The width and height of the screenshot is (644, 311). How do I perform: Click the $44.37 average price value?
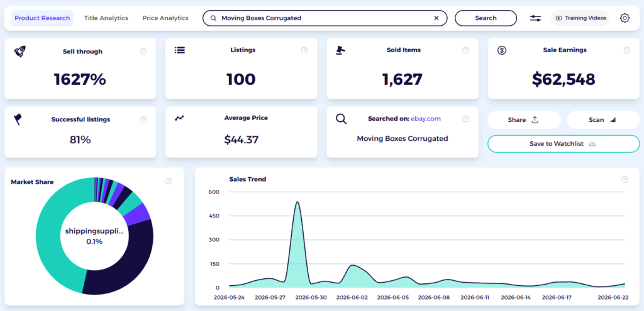(x=241, y=140)
